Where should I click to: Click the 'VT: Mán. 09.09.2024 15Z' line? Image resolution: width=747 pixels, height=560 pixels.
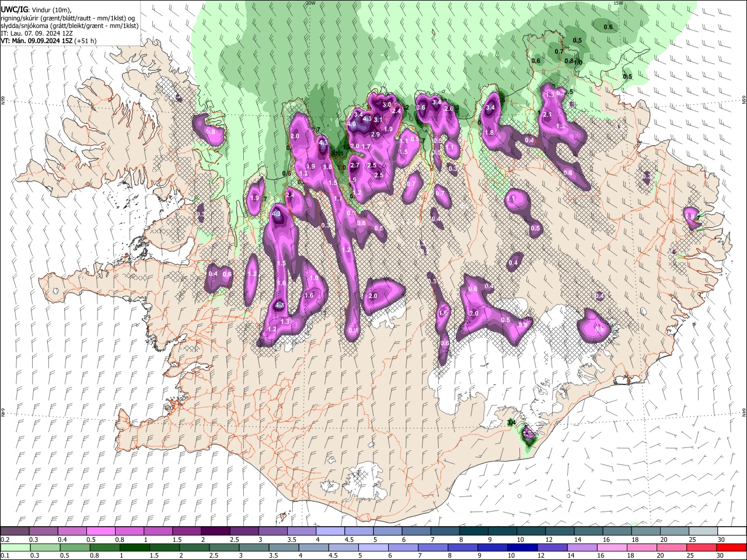(x=36, y=41)
